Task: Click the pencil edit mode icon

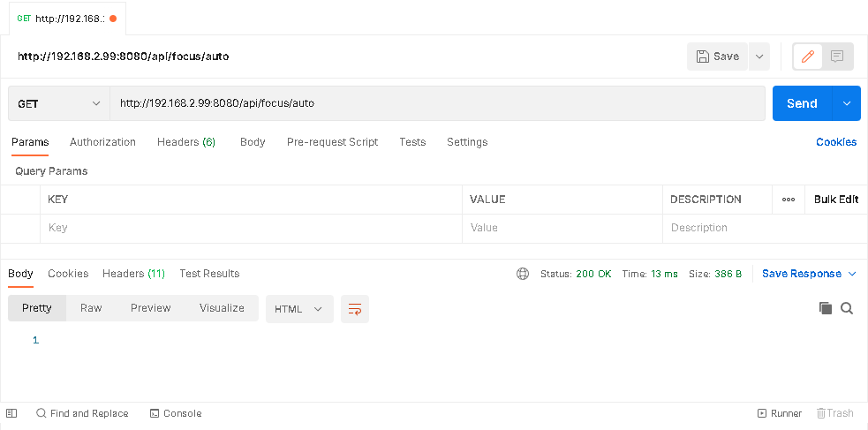Action: point(806,57)
